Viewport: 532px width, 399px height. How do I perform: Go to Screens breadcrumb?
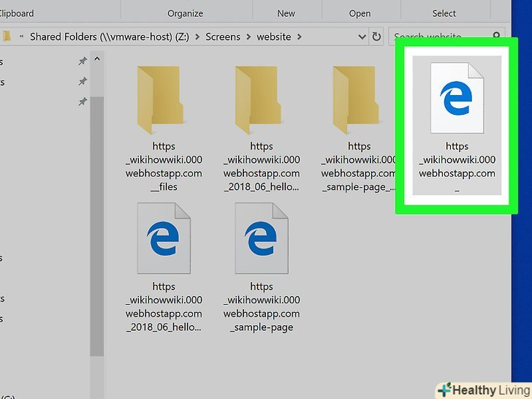tap(223, 37)
